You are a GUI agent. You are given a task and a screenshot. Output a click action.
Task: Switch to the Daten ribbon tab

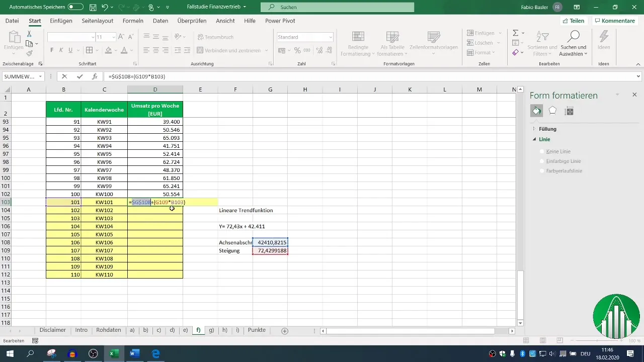[x=160, y=21]
